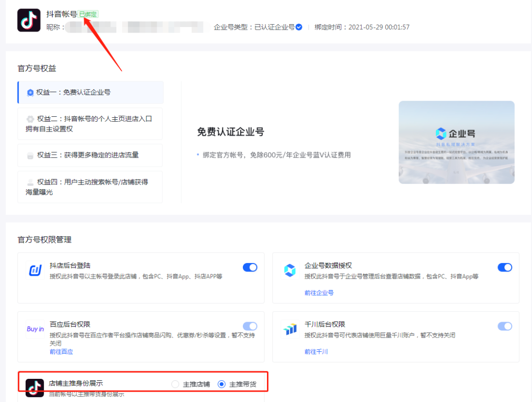Click the 企业号数据授权 cube icon
The height and width of the screenshot is (402, 532).
(x=290, y=270)
